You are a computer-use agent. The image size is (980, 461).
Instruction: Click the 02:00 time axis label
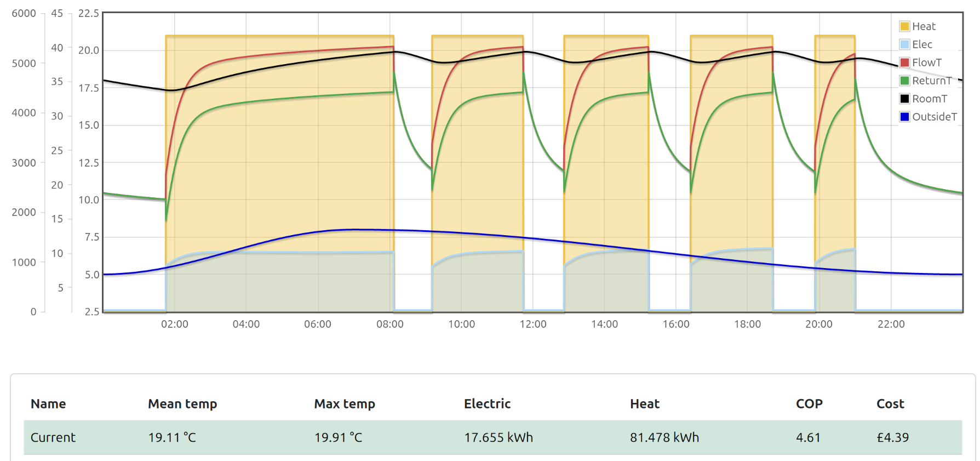(175, 324)
